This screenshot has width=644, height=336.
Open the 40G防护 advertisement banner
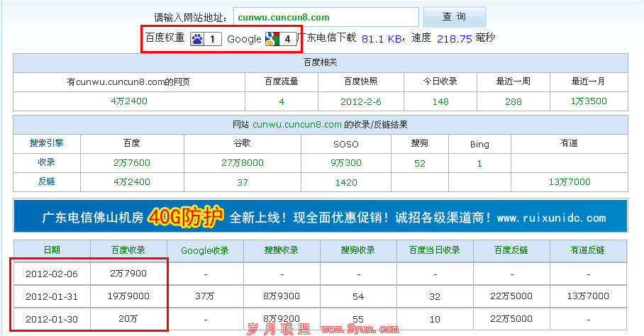[320, 216]
